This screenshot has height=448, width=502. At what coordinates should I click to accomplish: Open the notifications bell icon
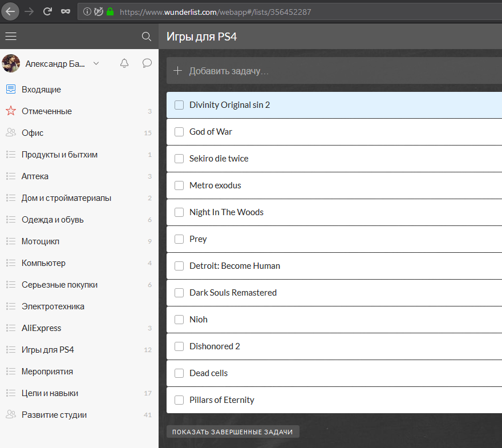click(124, 63)
